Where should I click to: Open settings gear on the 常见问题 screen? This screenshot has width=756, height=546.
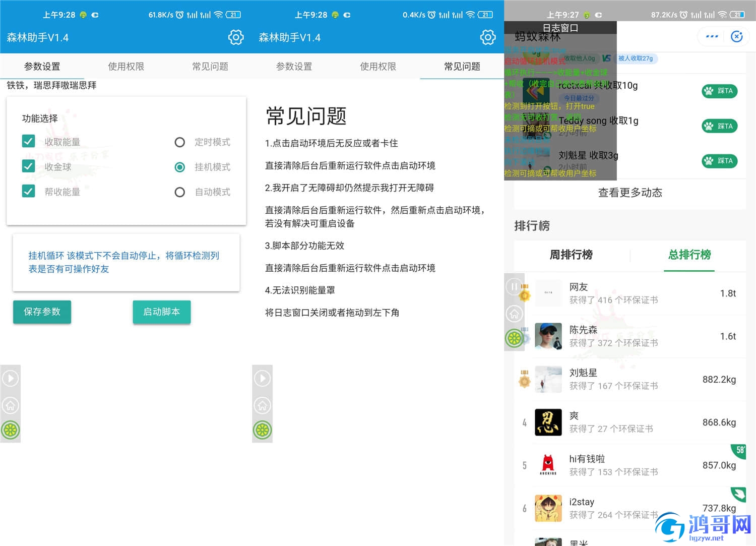pyautogui.click(x=487, y=37)
